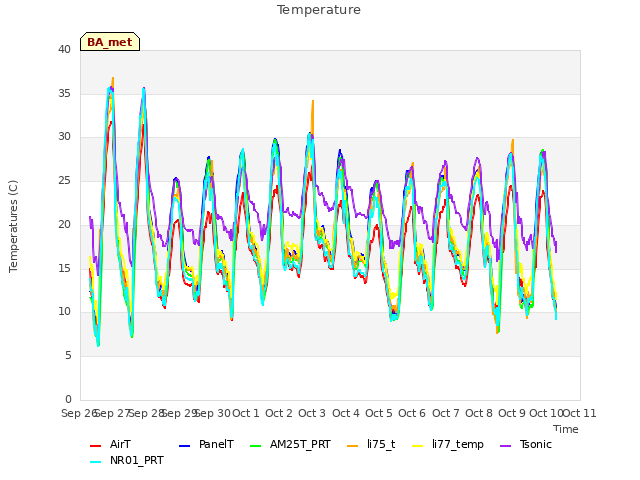
Task: Toggle the PanelT legend entry
Action: (207, 444)
